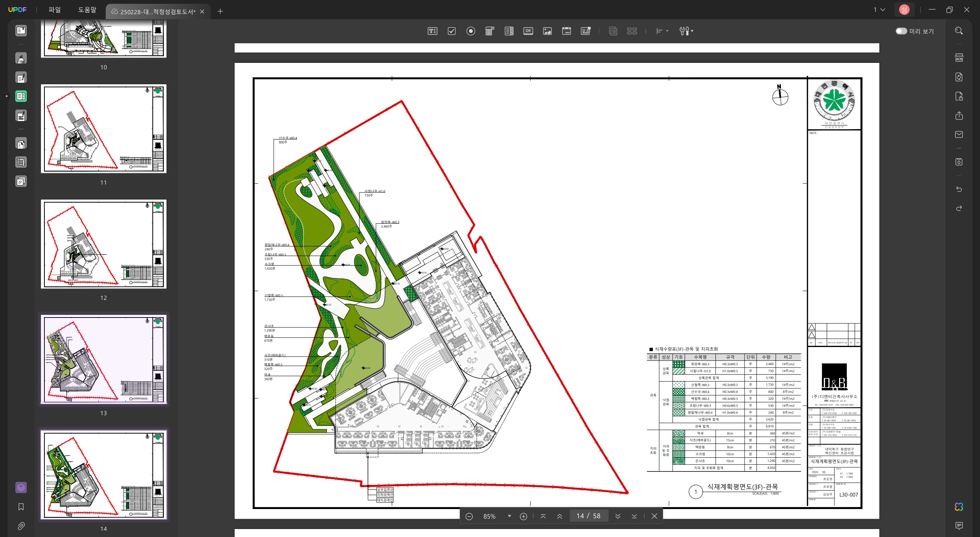
Task: Open the Layers panel icon
Action: click(x=21, y=487)
